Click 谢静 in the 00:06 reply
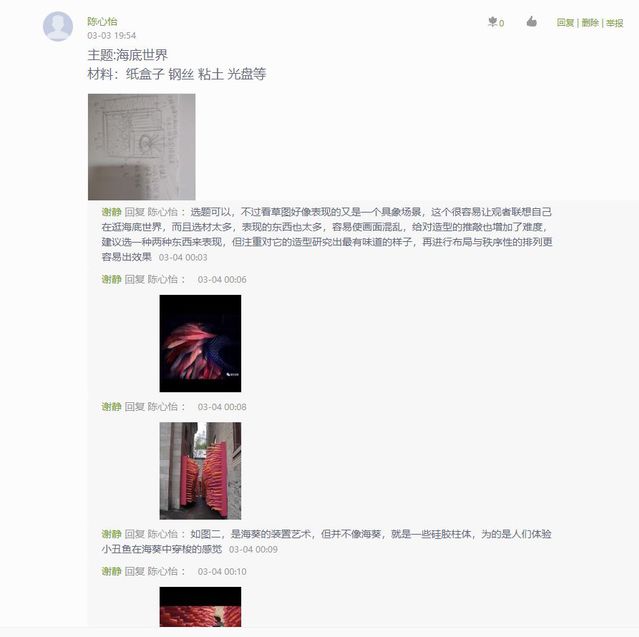This screenshot has height=637, width=639. pos(112,279)
